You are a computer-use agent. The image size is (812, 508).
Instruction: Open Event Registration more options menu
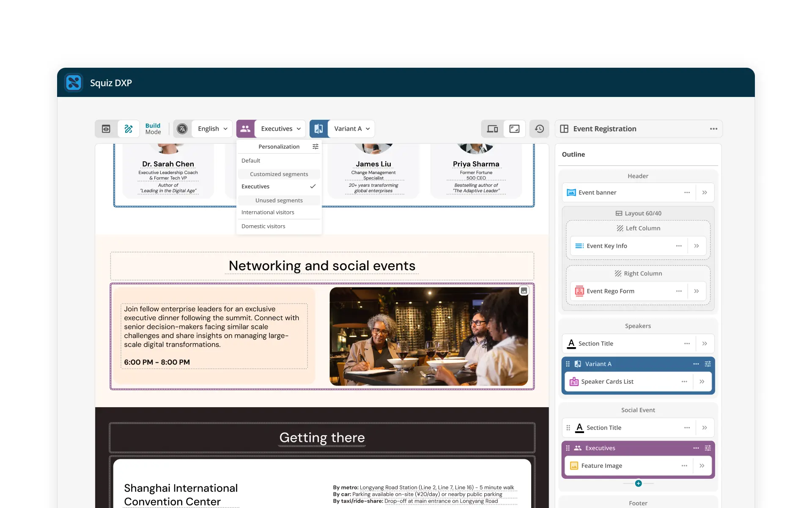point(713,129)
